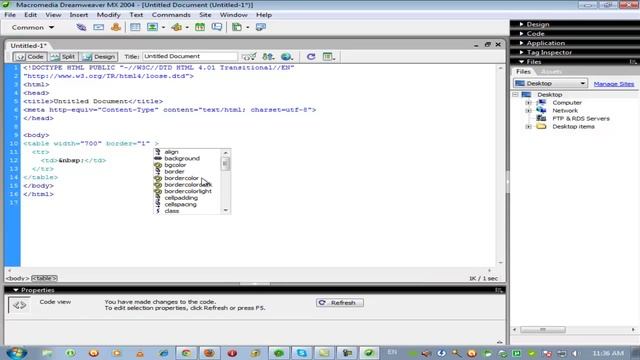Screen dimensions: 640x360
Task: Click the Refresh button in Properties
Action: (340, 303)
